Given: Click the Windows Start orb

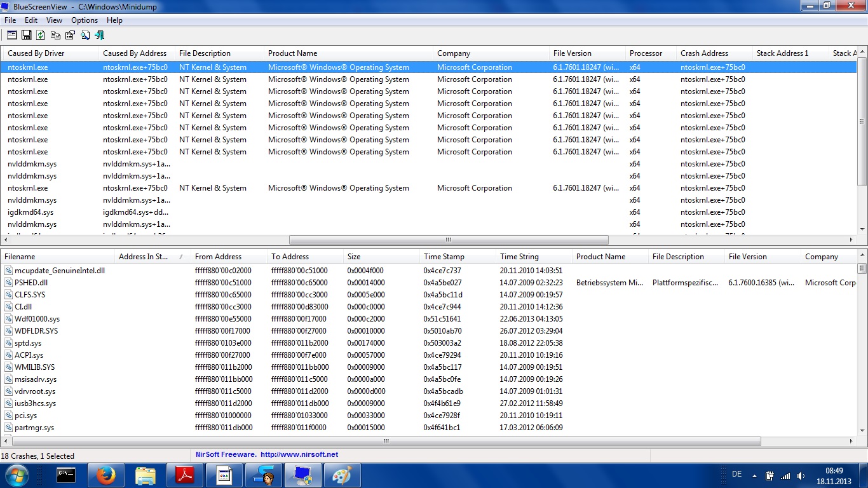Looking at the screenshot, I should 17,475.
